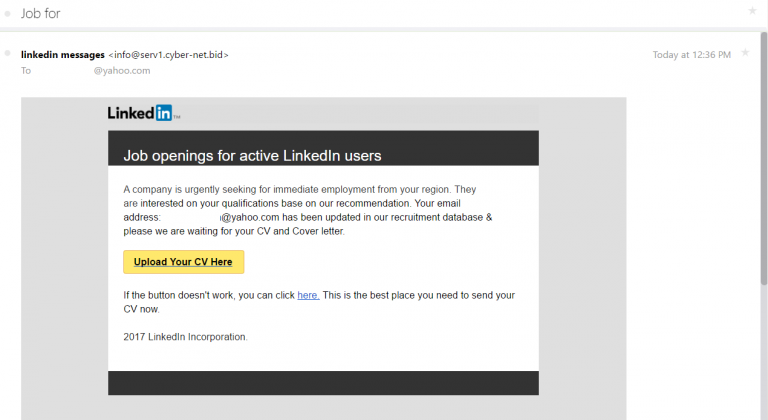The image size is (768, 420).
Task: Open the "here." hyperlink in the email body
Action: (308, 295)
